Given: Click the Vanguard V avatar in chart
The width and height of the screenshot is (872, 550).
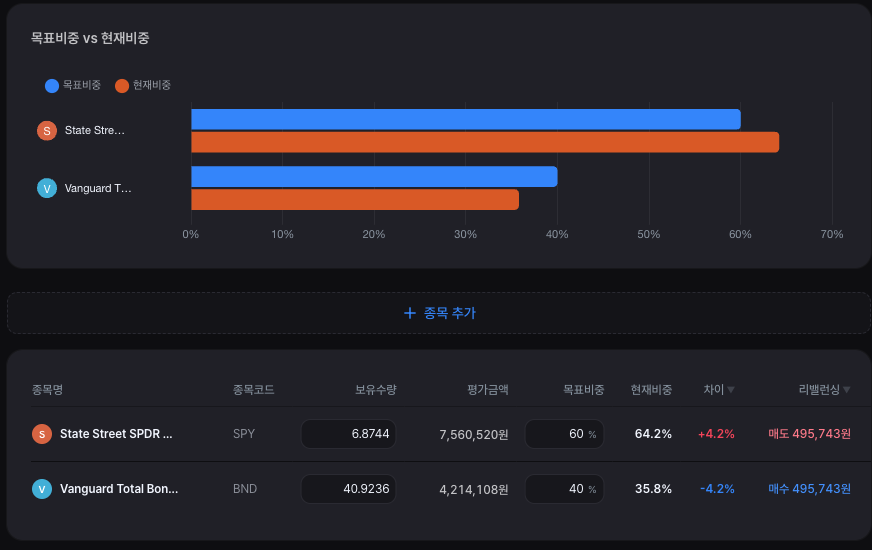Looking at the screenshot, I should [47, 188].
